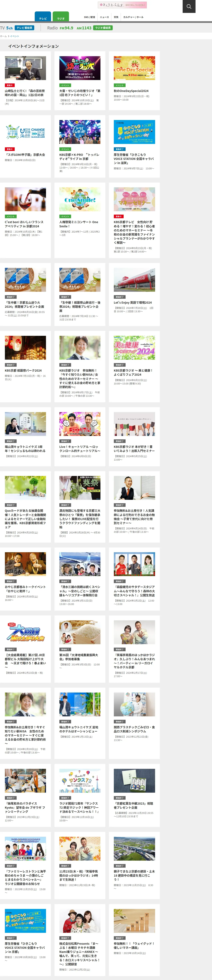Open 山崎弘士と行く!森の芸術祭 event thumbnail
This screenshot has width=212, height=980.
point(25,68)
